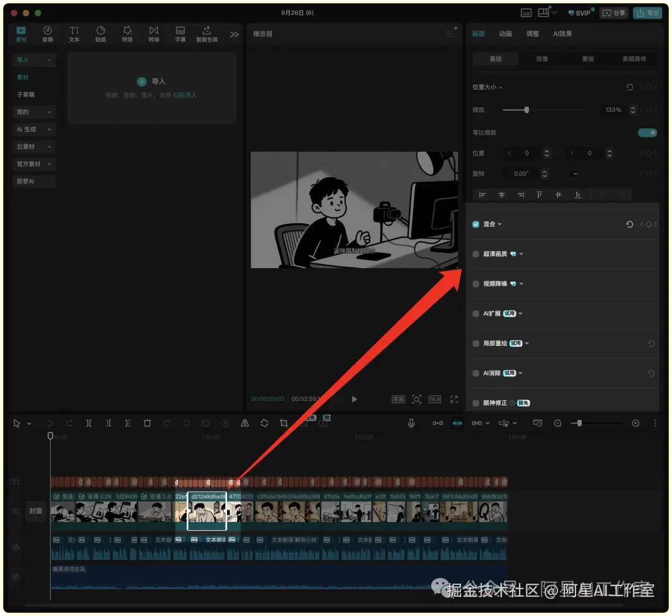The height and width of the screenshot is (616, 672).
Task: Click the 分享 share button
Action: pos(614,13)
